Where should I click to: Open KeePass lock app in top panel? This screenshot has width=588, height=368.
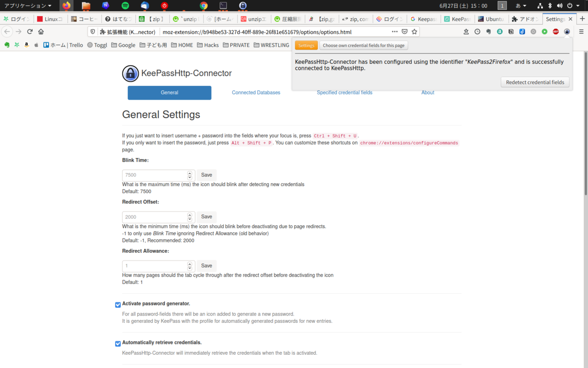pyautogui.click(x=243, y=6)
